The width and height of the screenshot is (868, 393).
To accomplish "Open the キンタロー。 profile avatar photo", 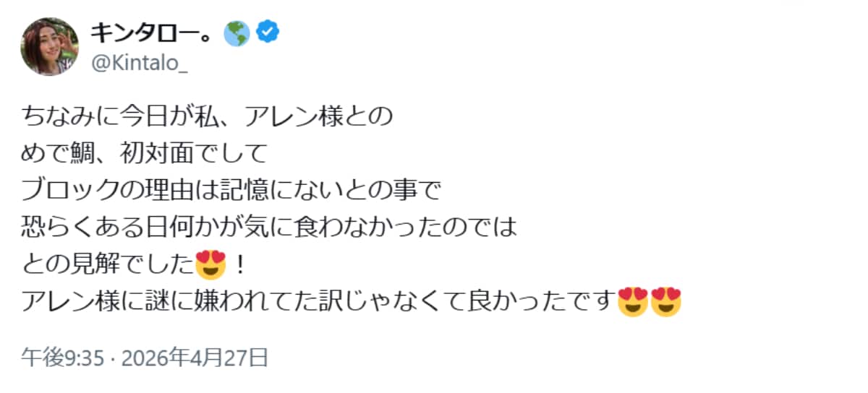I will [x=49, y=46].
